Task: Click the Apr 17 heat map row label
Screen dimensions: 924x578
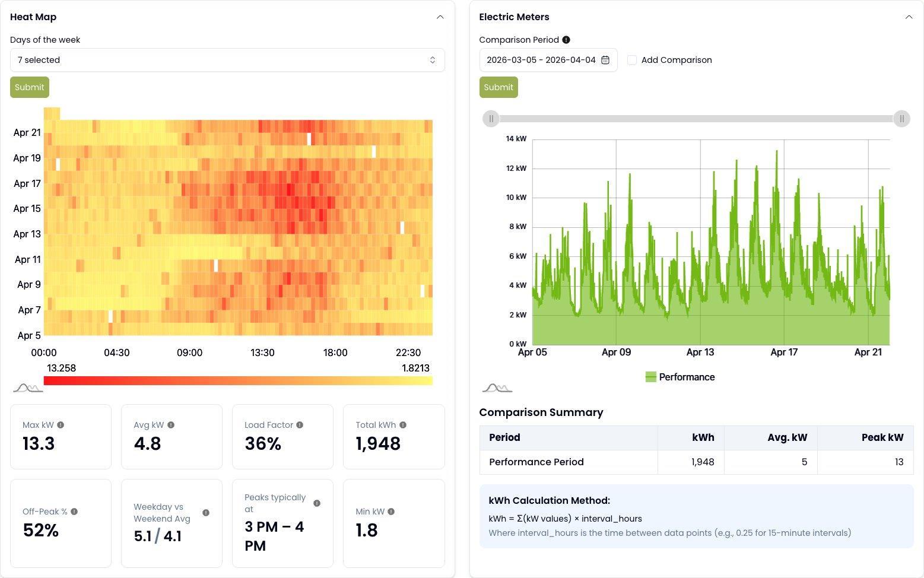Action: (27, 183)
